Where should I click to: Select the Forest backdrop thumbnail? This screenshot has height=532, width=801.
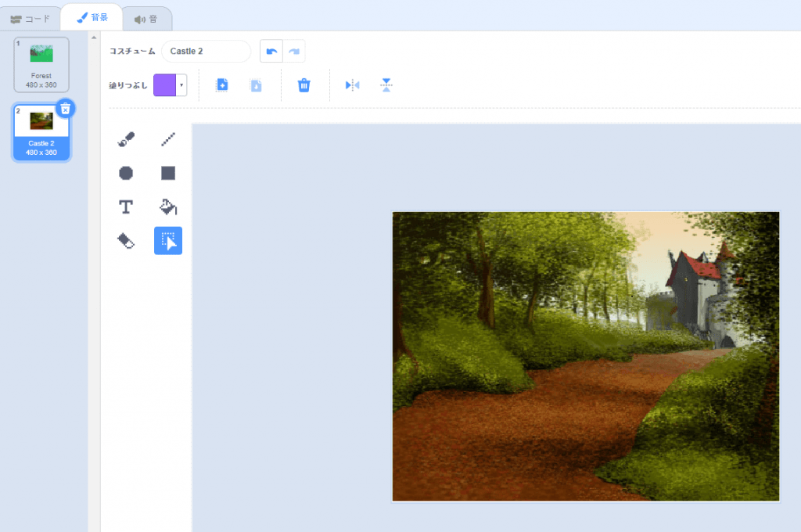pos(41,64)
